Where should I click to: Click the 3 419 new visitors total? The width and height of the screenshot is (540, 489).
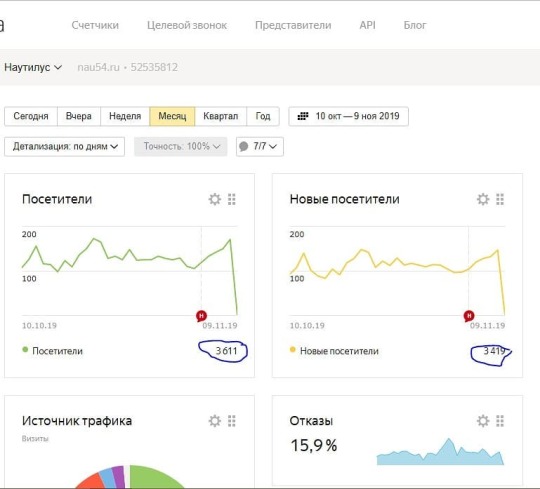[494, 351]
